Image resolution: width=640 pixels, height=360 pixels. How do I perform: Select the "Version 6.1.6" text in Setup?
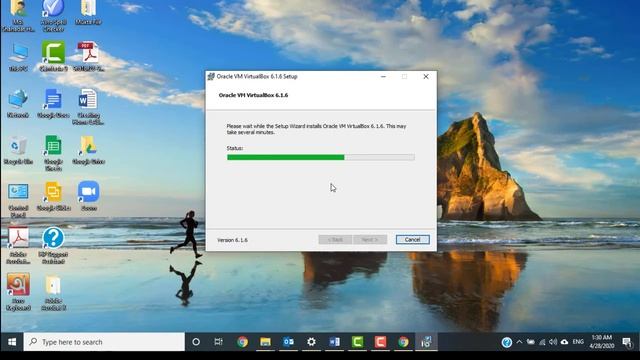point(232,240)
